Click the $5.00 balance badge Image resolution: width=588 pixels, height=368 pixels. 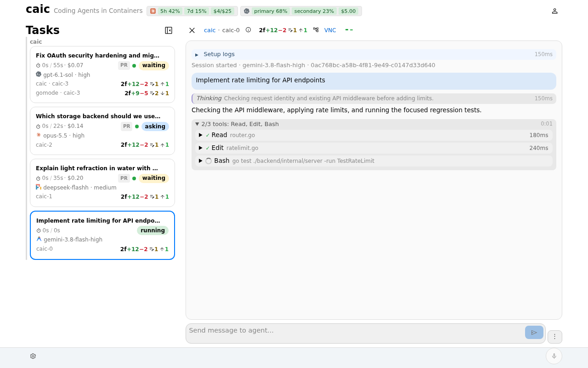point(349,11)
